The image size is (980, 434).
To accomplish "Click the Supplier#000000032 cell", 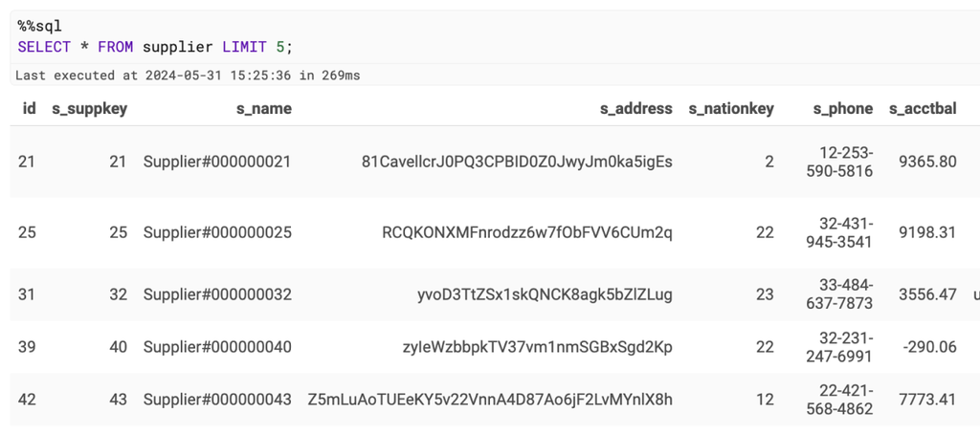I will pyautogui.click(x=217, y=294).
